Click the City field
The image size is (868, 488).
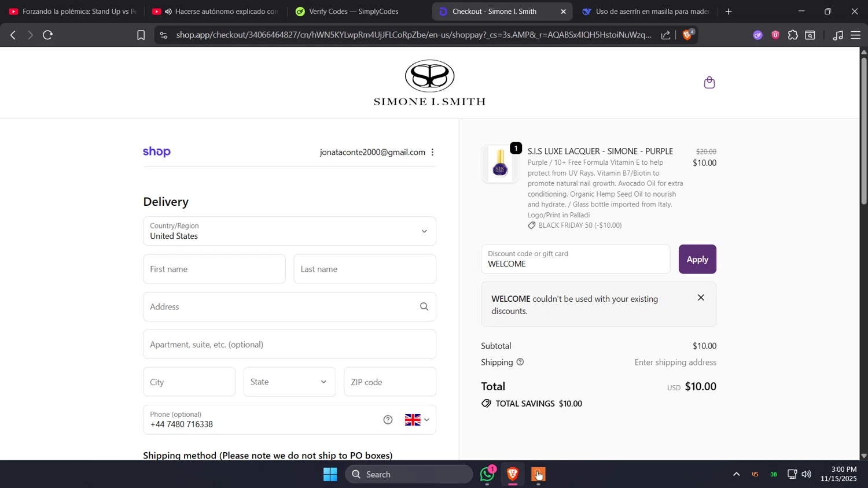189,382
